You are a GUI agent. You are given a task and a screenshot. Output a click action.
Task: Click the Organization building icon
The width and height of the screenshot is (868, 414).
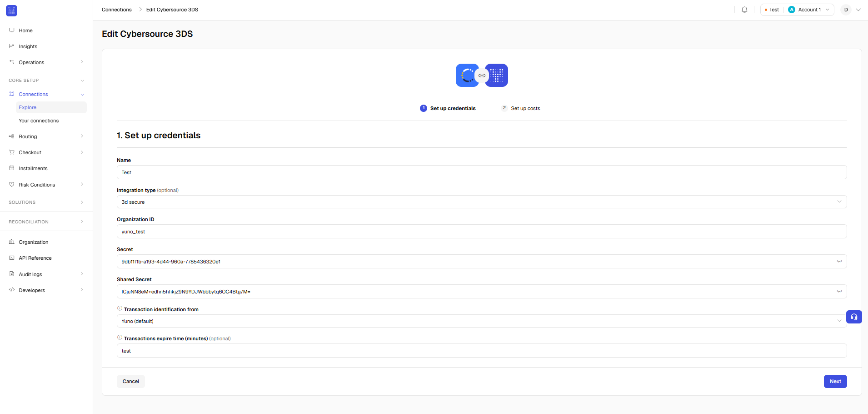click(12, 242)
